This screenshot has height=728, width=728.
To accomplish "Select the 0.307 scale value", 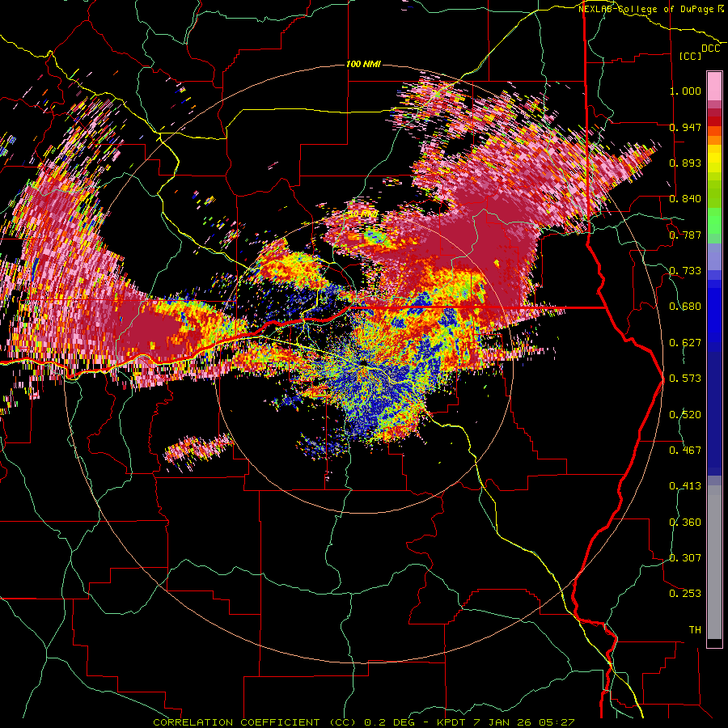I will click(685, 558).
